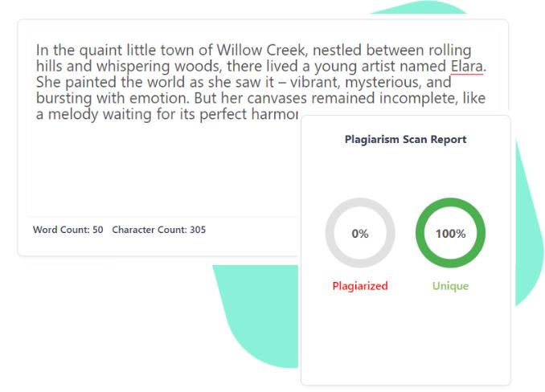
Task: Click the 100% unique green progress ring
Action: click(450, 233)
